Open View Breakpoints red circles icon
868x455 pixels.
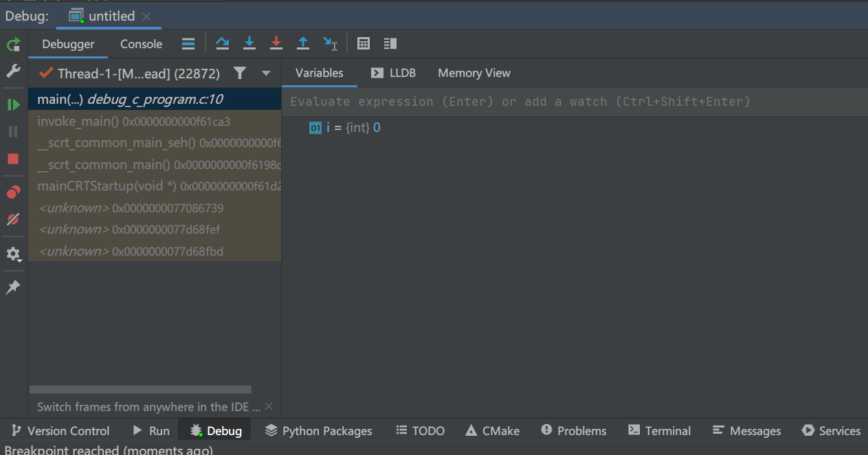click(13, 192)
